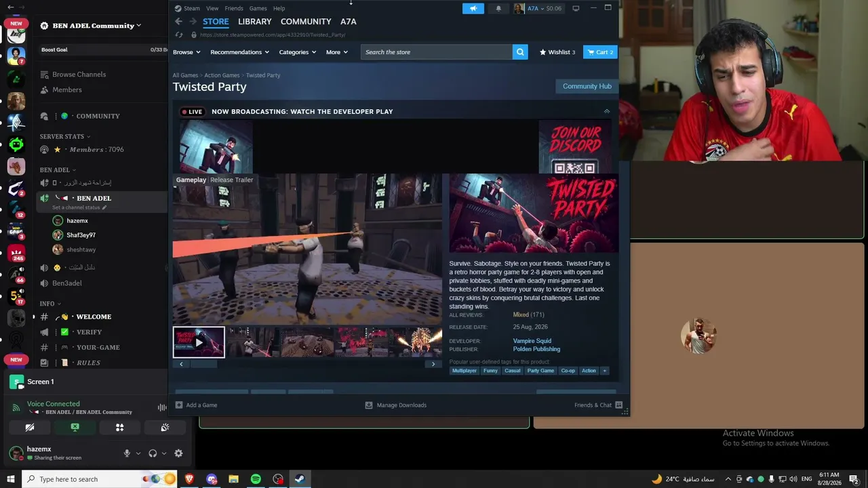Click the Multiplayer tag
This screenshot has height=488, width=868.
point(465,371)
